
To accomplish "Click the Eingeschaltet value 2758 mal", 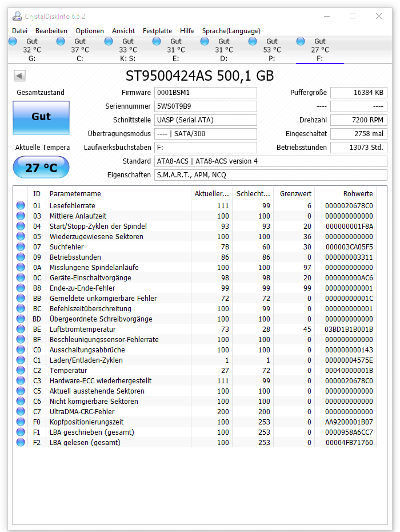I will coord(359,134).
